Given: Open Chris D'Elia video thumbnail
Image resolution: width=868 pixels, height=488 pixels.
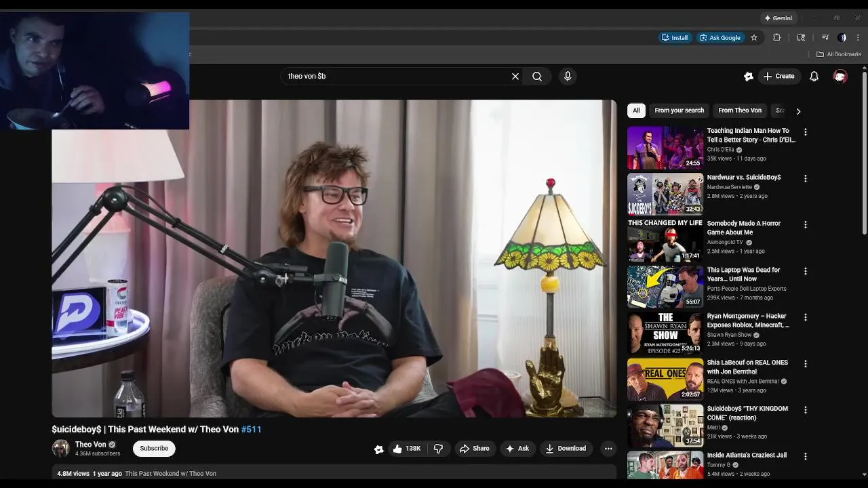Looking at the screenshot, I should coord(665,148).
